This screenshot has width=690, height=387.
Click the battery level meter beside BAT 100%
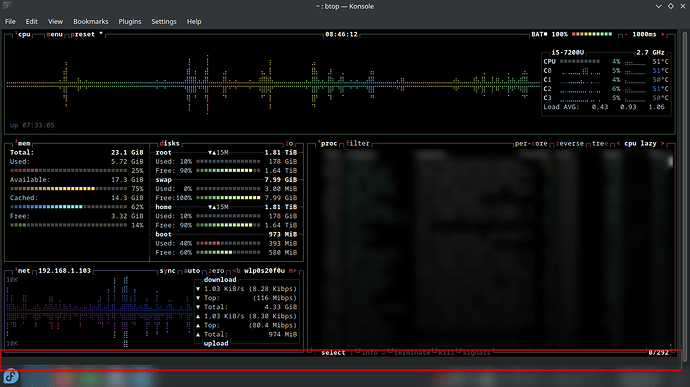592,34
